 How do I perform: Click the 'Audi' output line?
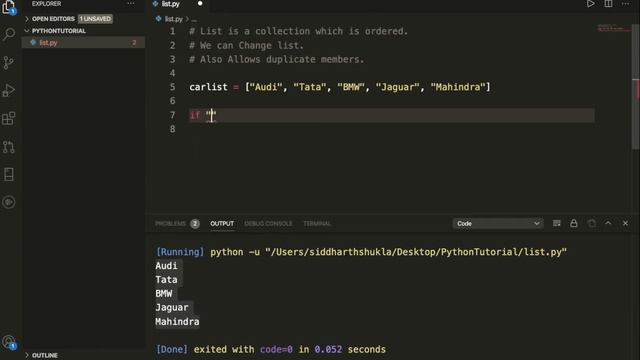click(166, 266)
